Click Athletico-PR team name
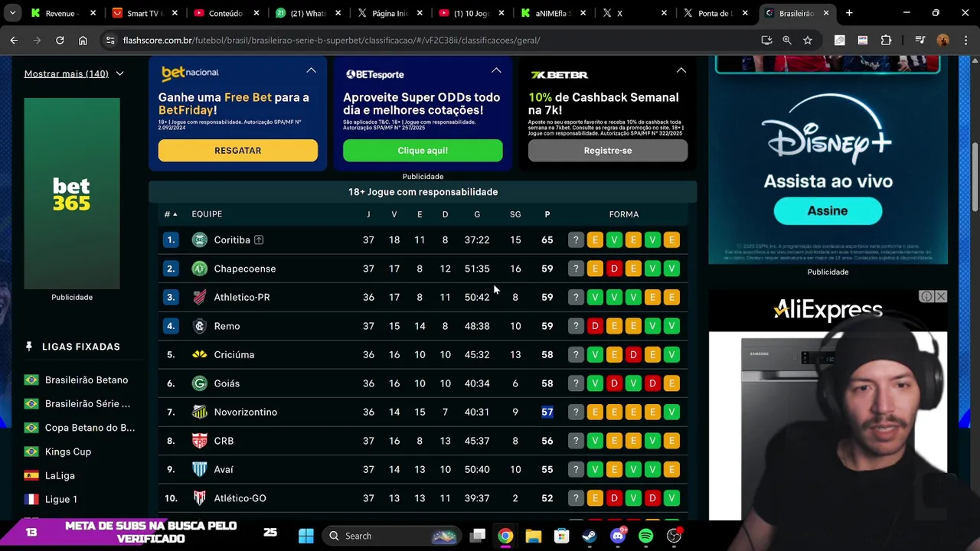The image size is (980, 551). (x=242, y=297)
